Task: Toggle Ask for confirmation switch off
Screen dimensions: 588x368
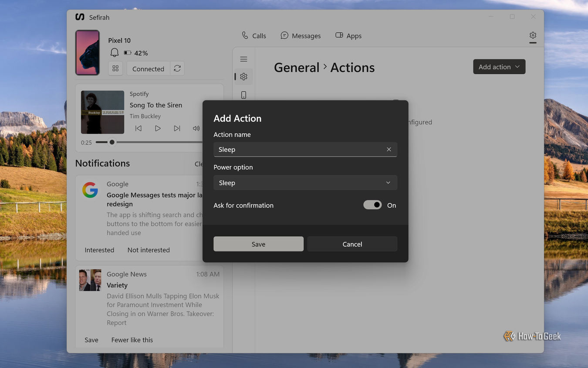Action: pyautogui.click(x=372, y=205)
